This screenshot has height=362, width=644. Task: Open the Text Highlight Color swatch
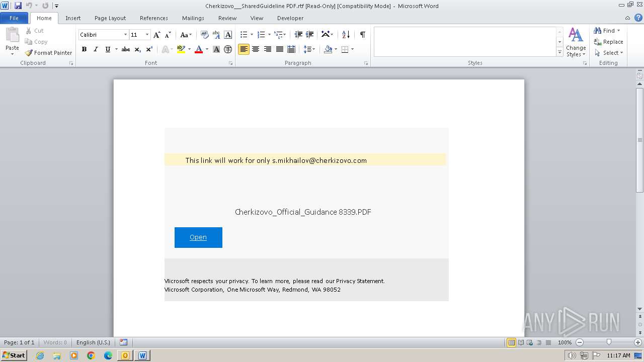[181, 49]
